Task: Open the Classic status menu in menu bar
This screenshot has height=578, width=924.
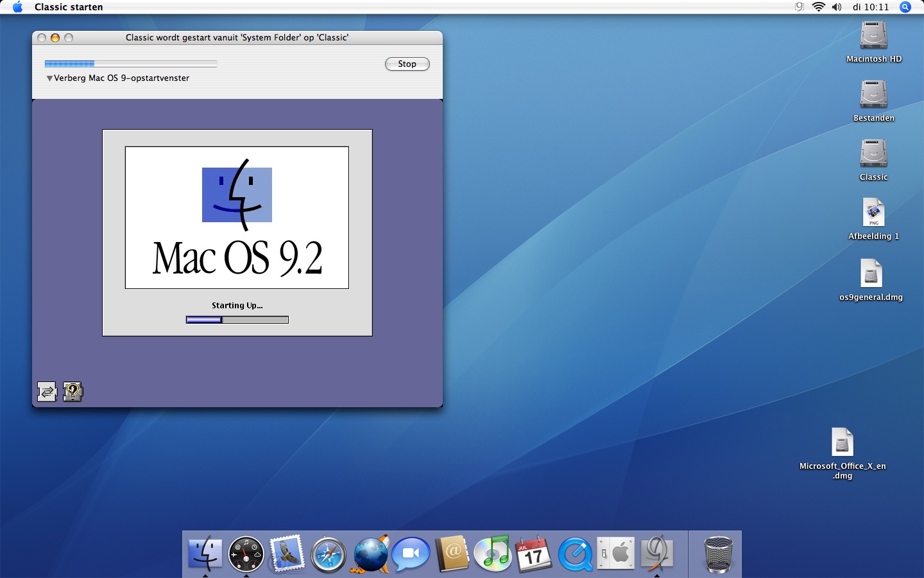Action: click(800, 7)
